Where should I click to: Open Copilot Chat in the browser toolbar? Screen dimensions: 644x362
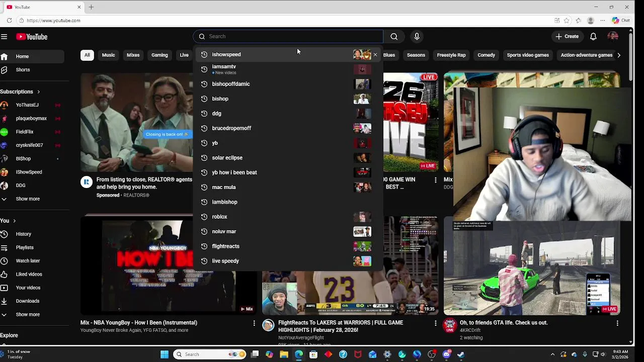(621, 21)
